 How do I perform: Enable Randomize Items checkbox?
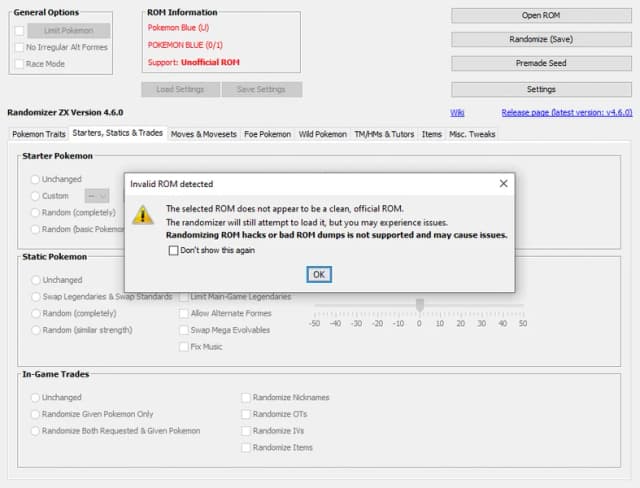pyautogui.click(x=246, y=448)
